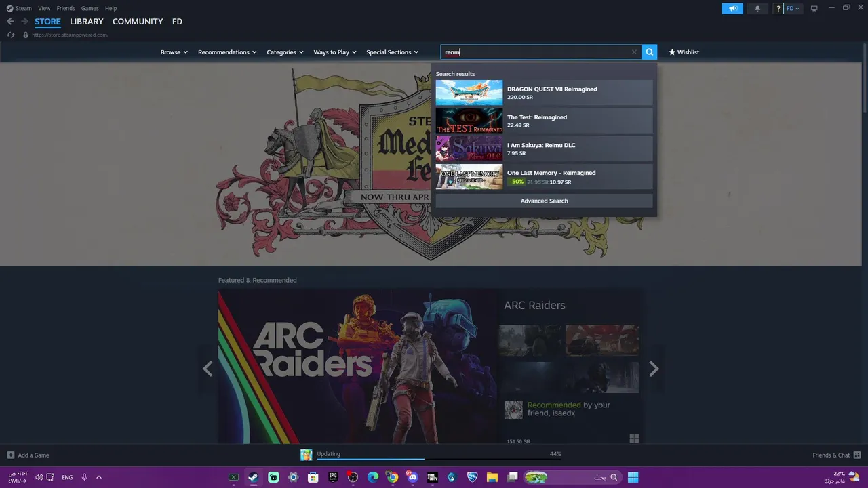Image resolution: width=868 pixels, height=488 pixels.
Task: Show next featured game with right arrow
Action: pyautogui.click(x=654, y=369)
